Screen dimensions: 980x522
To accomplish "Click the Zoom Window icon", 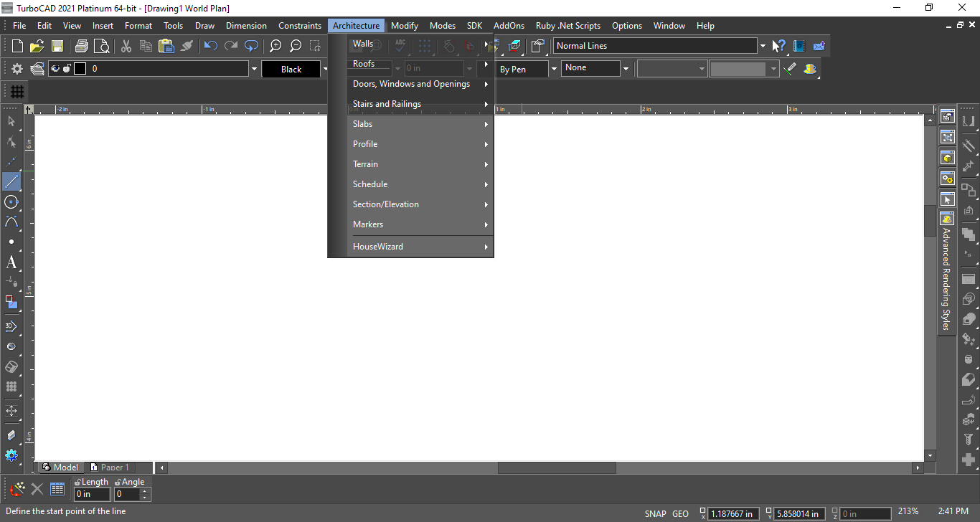I will 316,47.
